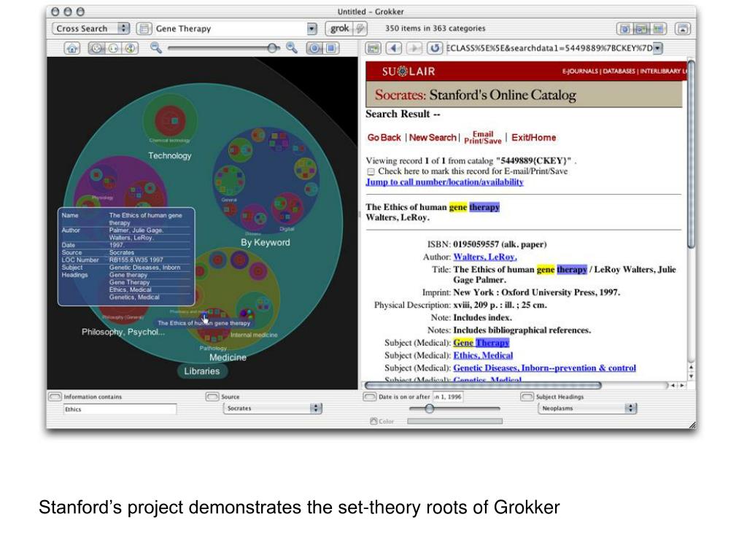Click 'Go Back' in catalog menu
The height and width of the screenshot is (560, 747).
(x=384, y=138)
